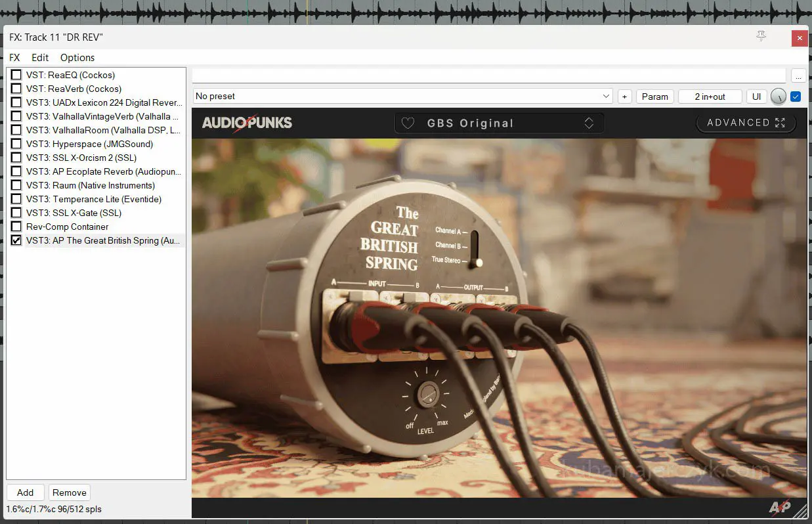Open the 2 in+out routing selector
The height and width of the screenshot is (524, 812).
(x=710, y=97)
